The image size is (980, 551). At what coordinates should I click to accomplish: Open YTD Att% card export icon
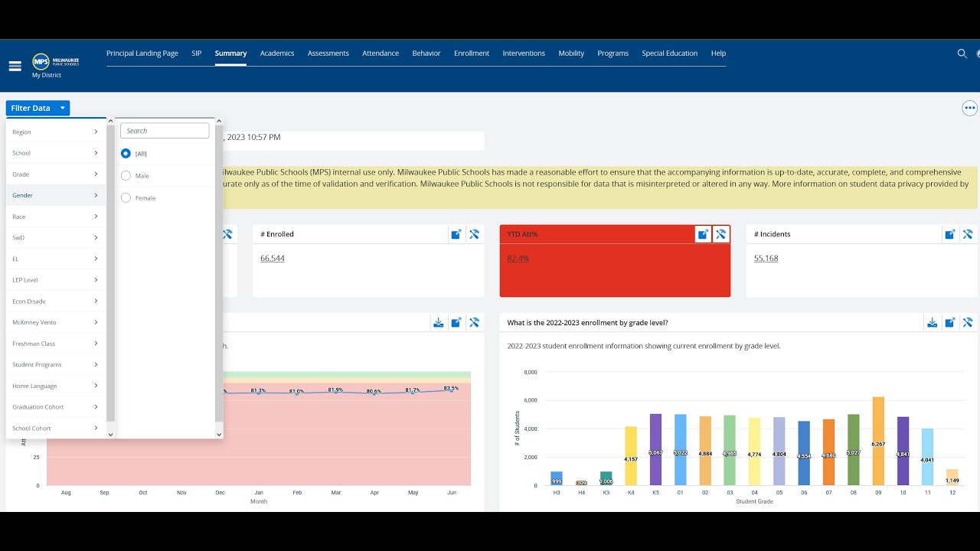(x=703, y=234)
